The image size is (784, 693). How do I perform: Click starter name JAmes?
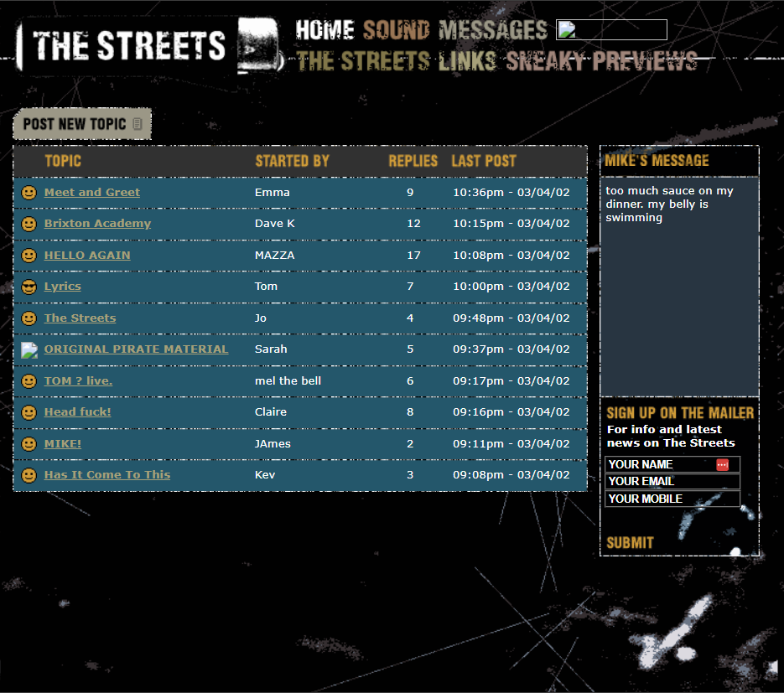point(273,443)
